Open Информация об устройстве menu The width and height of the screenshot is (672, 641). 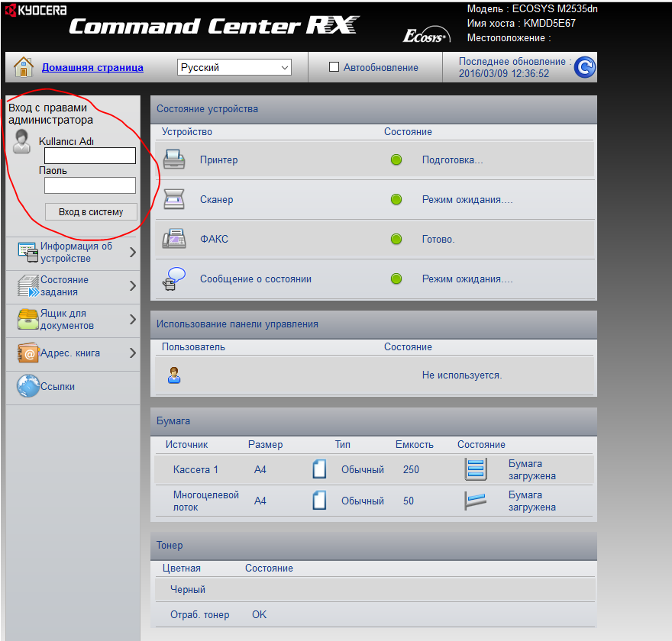[x=73, y=253]
